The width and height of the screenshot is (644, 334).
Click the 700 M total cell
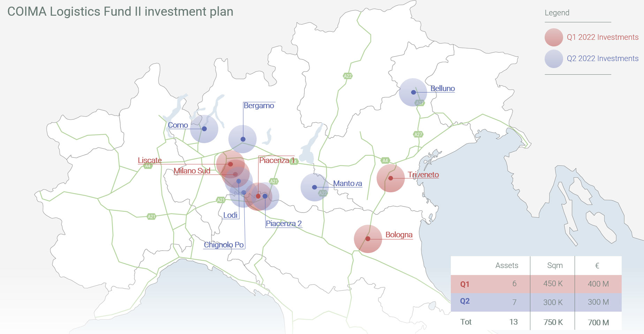[598, 322]
